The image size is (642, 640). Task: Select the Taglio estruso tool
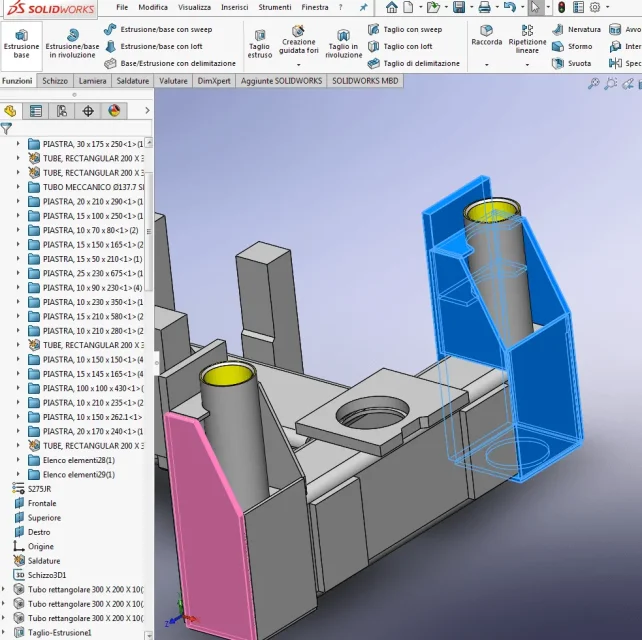(x=260, y=45)
